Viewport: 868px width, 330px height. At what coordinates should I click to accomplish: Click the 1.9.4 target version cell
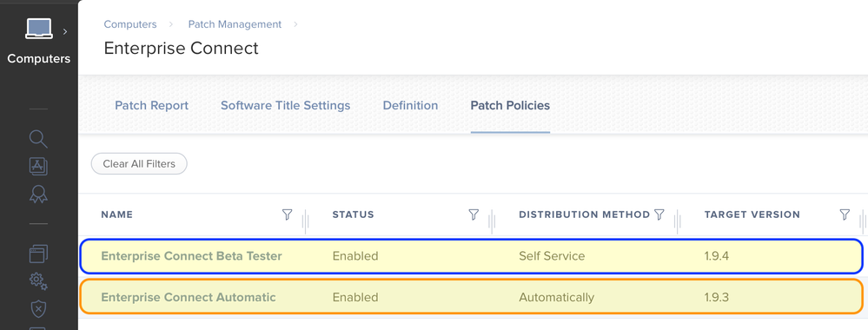coord(716,256)
